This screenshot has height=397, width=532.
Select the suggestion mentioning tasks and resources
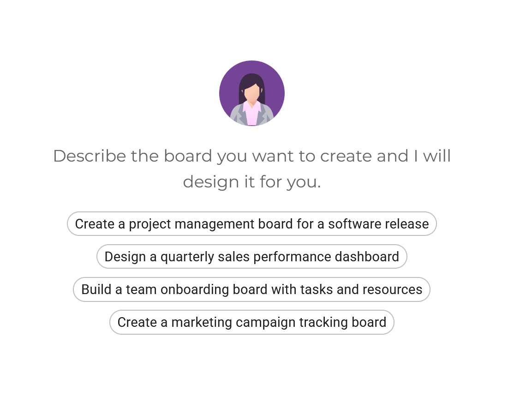[252, 289]
